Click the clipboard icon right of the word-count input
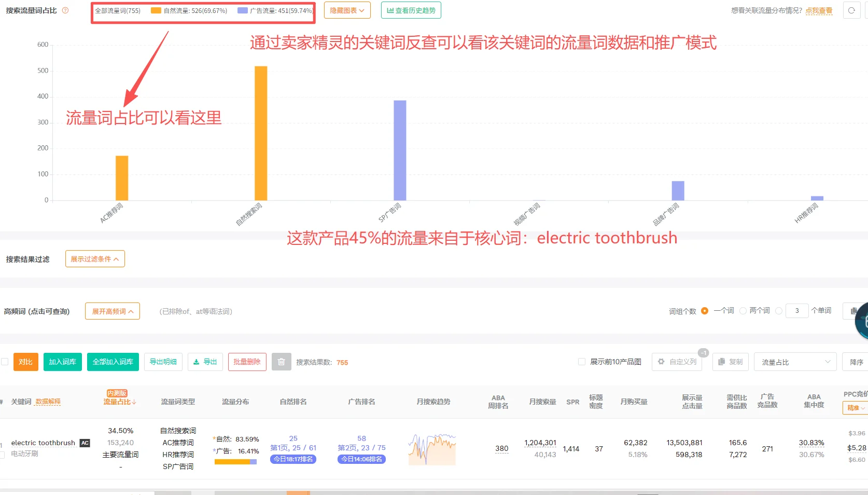This screenshot has width=868, height=495. click(x=853, y=310)
